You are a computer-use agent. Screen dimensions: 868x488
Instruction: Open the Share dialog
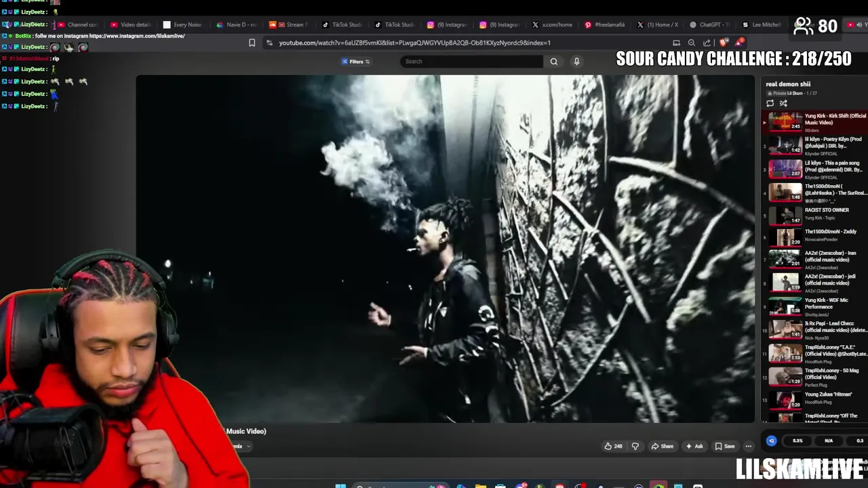pos(663,446)
